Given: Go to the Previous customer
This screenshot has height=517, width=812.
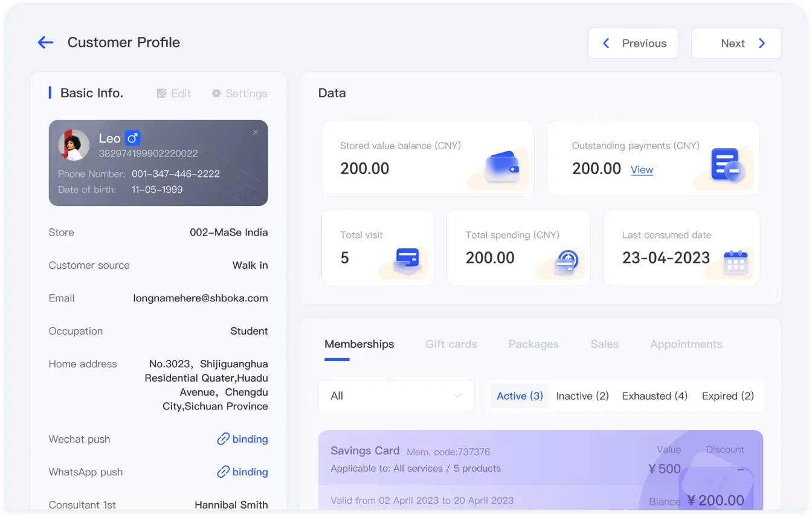Looking at the screenshot, I should point(633,43).
